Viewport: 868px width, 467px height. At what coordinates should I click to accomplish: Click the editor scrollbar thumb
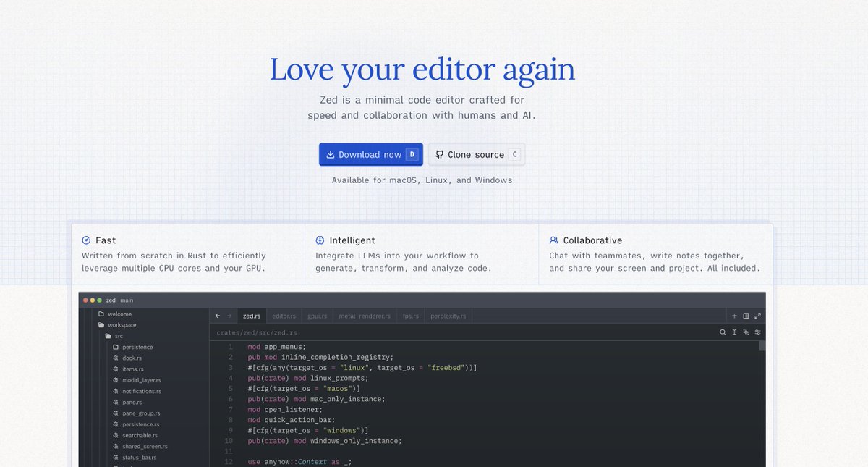pyautogui.click(x=762, y=346)
